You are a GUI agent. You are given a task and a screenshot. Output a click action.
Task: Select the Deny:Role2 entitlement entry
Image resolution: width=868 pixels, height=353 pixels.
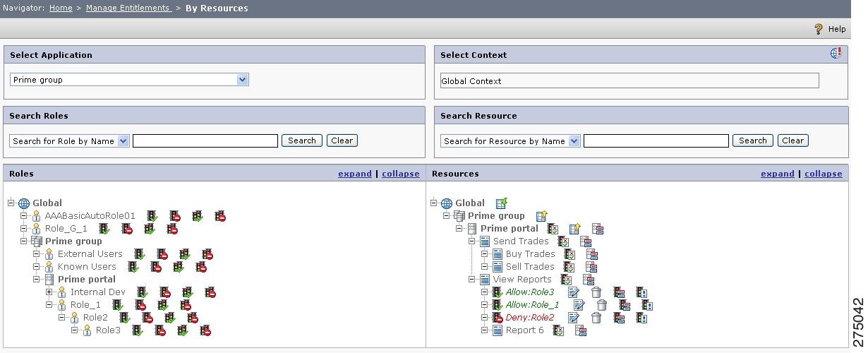pos(530,318)
